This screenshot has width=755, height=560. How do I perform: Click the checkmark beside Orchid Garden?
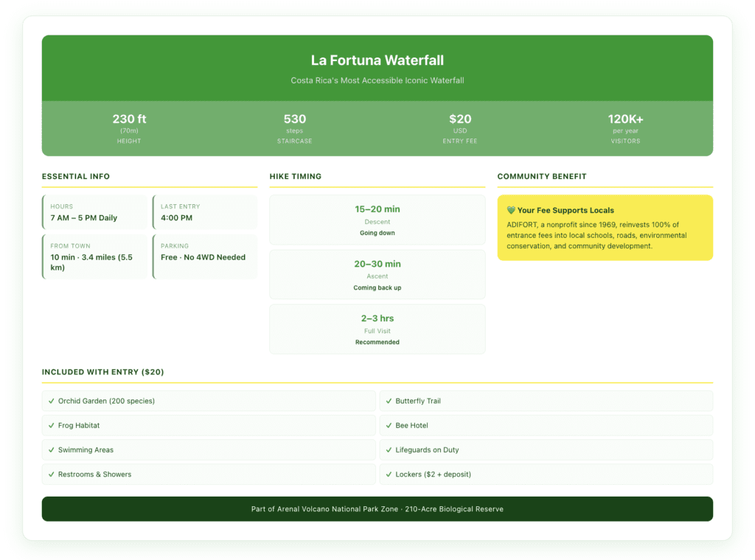[x=51, y=401]
